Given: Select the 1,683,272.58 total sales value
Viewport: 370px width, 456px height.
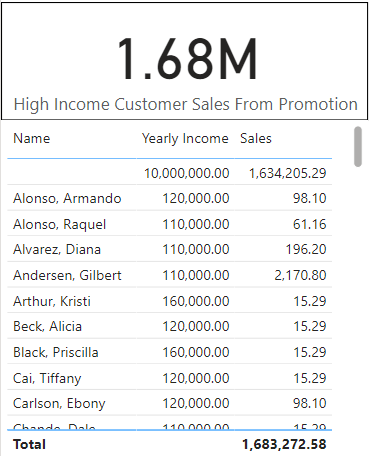Looking at the screenshot, I should coord(284,444).
